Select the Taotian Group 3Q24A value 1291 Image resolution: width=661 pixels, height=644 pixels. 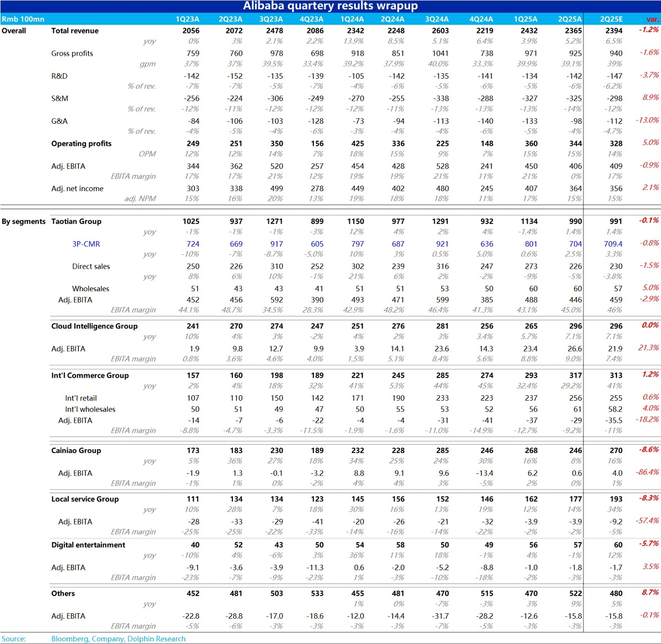pyautogui.click(x=440, y=221)
